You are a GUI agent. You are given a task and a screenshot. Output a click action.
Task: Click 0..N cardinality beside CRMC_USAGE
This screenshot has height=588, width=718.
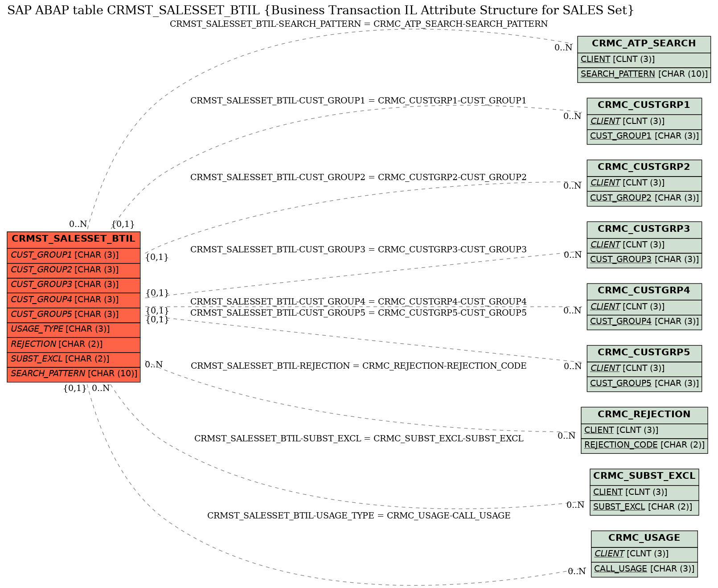coord(577,572)
